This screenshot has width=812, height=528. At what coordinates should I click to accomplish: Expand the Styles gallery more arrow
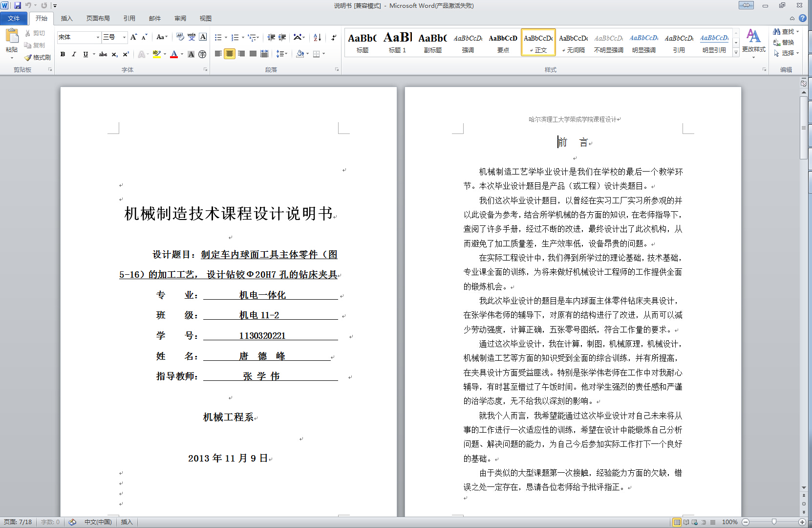coord(736,52)
